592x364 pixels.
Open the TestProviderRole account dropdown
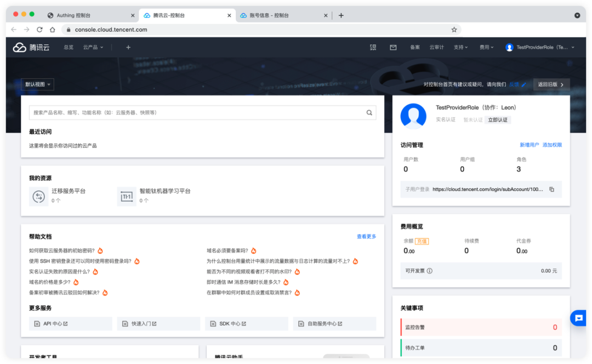coord(540,47)
